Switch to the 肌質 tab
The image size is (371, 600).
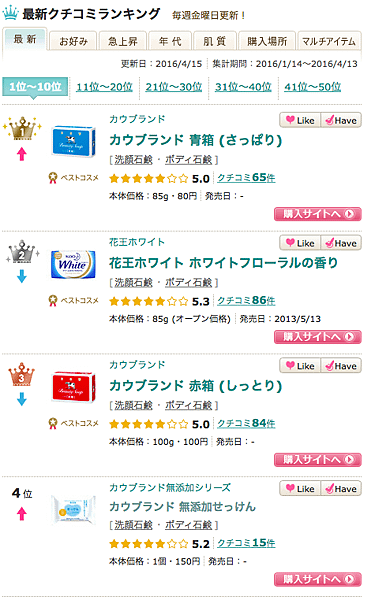(214, 41)
